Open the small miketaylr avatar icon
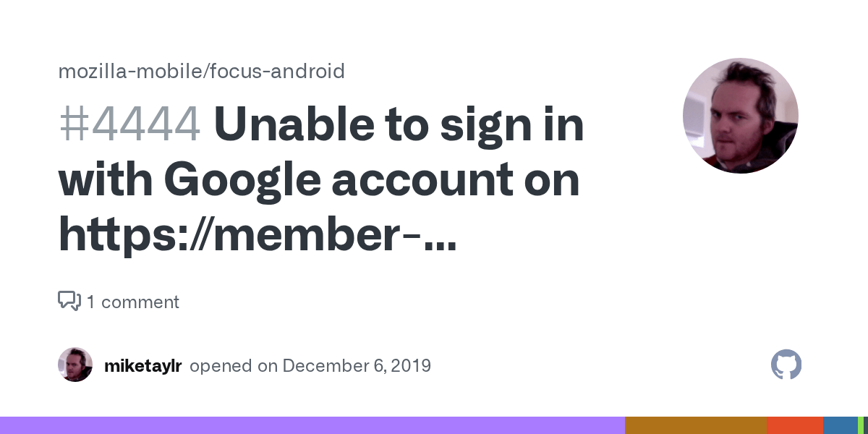Image resolution: width=868 pixels, height=434 pixels. [x=75, y=365]
